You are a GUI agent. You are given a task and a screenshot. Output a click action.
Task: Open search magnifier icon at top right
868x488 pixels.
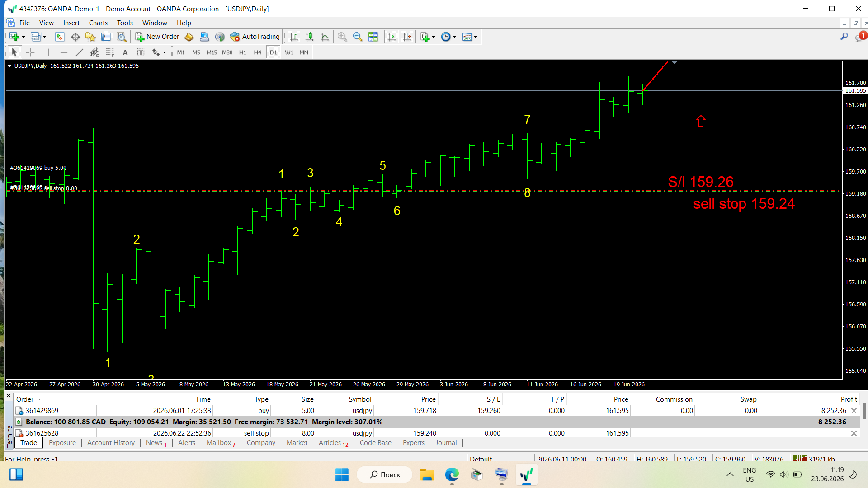pyautogui.click(x=844, y=37)
